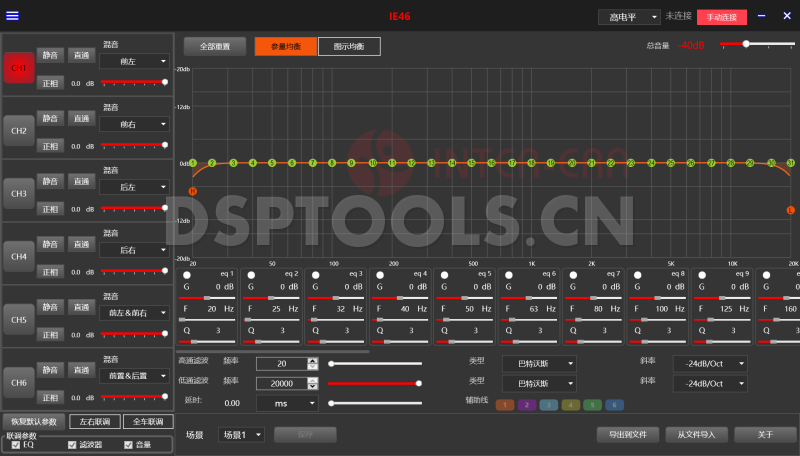
Task: Toggle the EQ link checkbox
Action: [x=15, y=445]
